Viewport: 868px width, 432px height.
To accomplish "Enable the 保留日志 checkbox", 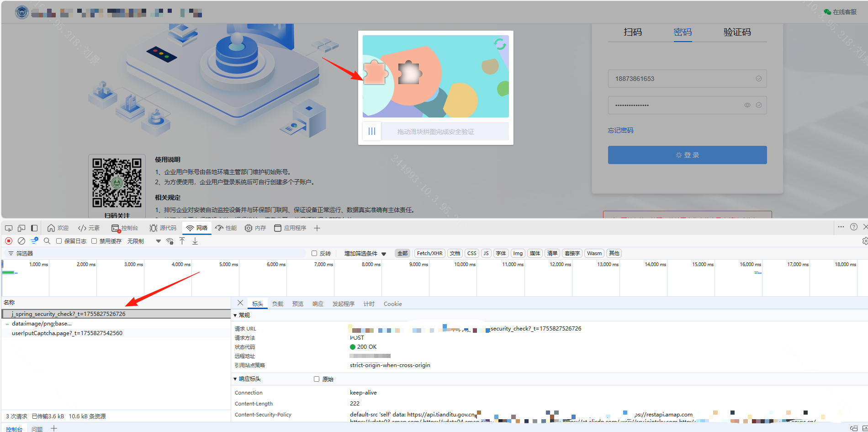I will click(59, 241).
